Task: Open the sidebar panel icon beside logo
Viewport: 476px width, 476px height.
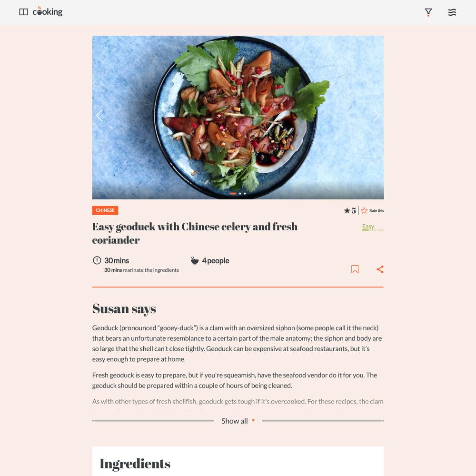Action: pos(23,12)
